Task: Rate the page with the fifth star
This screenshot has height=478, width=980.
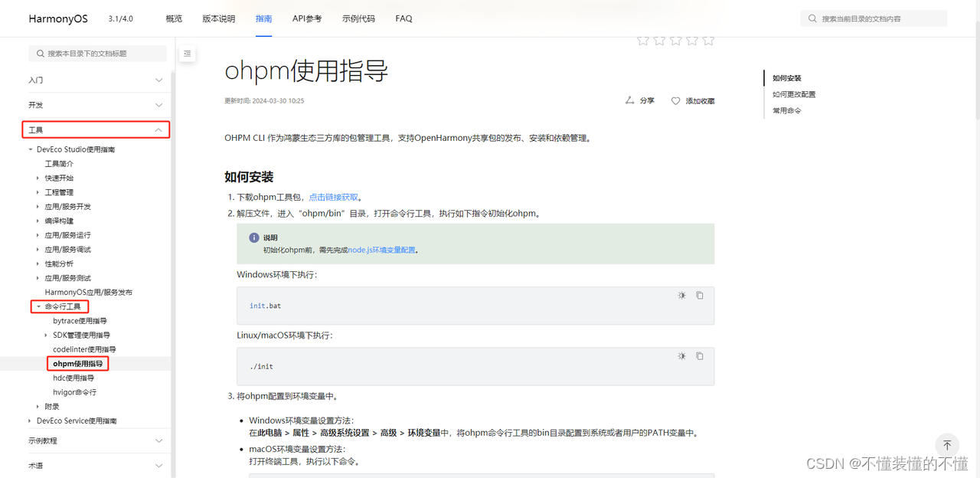Action: click(708, 41)
